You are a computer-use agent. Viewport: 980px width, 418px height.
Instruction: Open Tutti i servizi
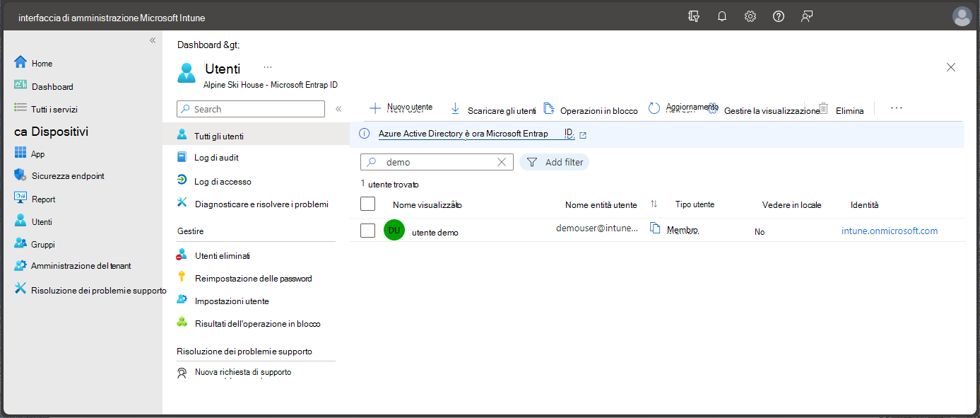(54, 109)
